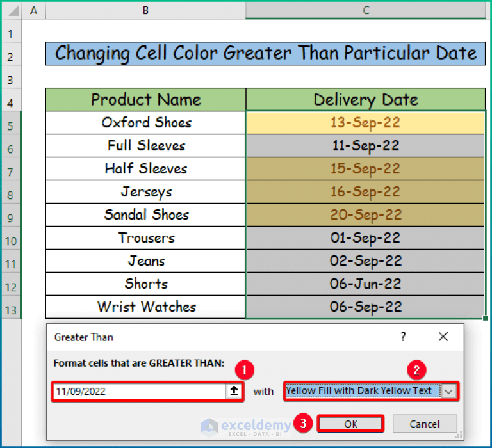Select the Trousers cell

pos(145,238)
